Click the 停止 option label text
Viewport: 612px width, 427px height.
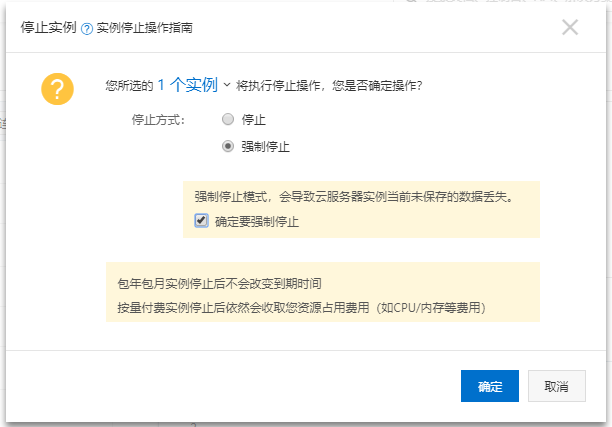(254, 119)
